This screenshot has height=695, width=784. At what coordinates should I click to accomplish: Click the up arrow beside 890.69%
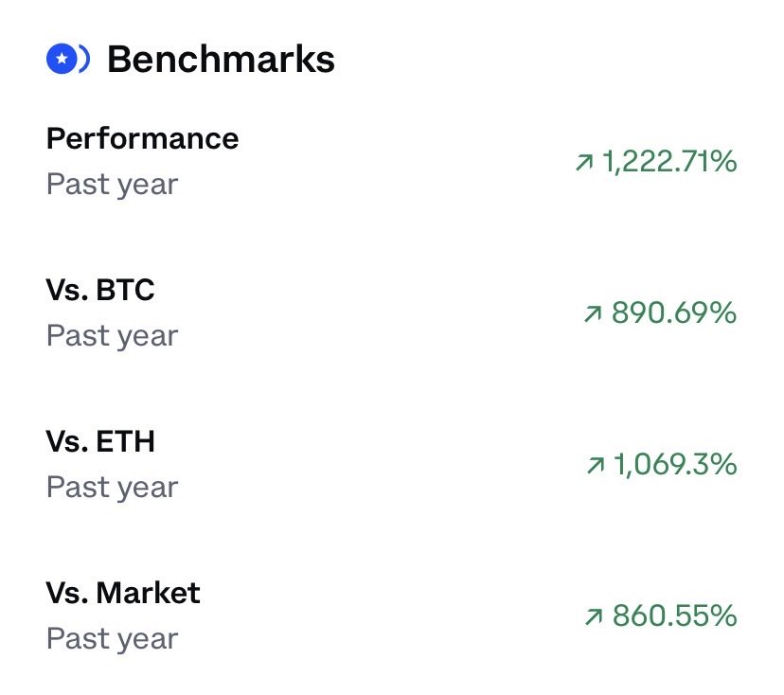point(594,314)
